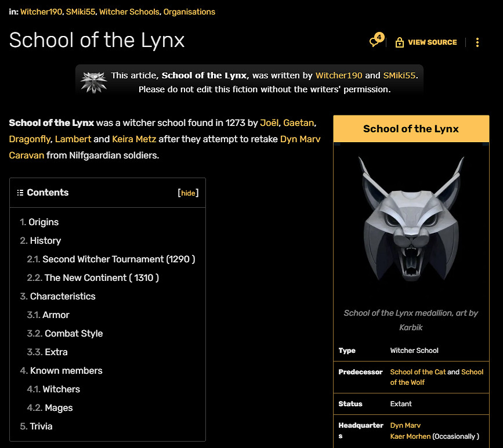Jump to the Combat Style section
Screen dimensions: 503x448
click(74, 333)
